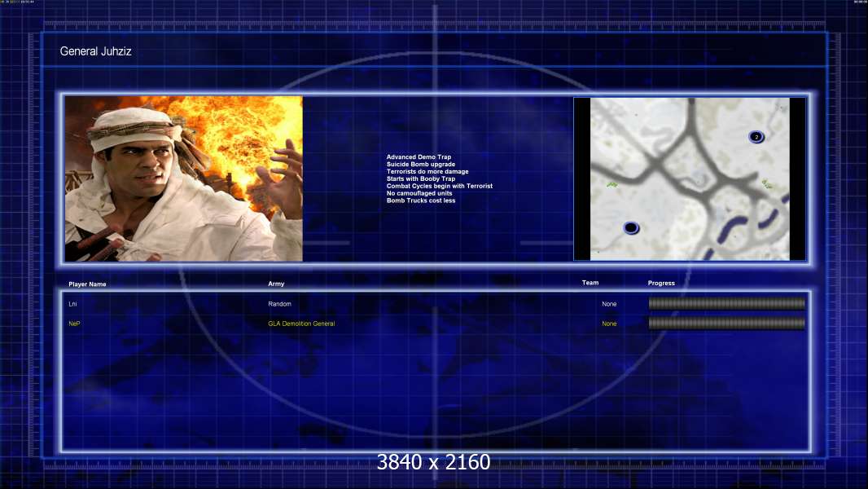This screenshot has height=489, width=868.
Task: Click Combat Cycles begin with Terrorist line
Action: pos(440,186)
